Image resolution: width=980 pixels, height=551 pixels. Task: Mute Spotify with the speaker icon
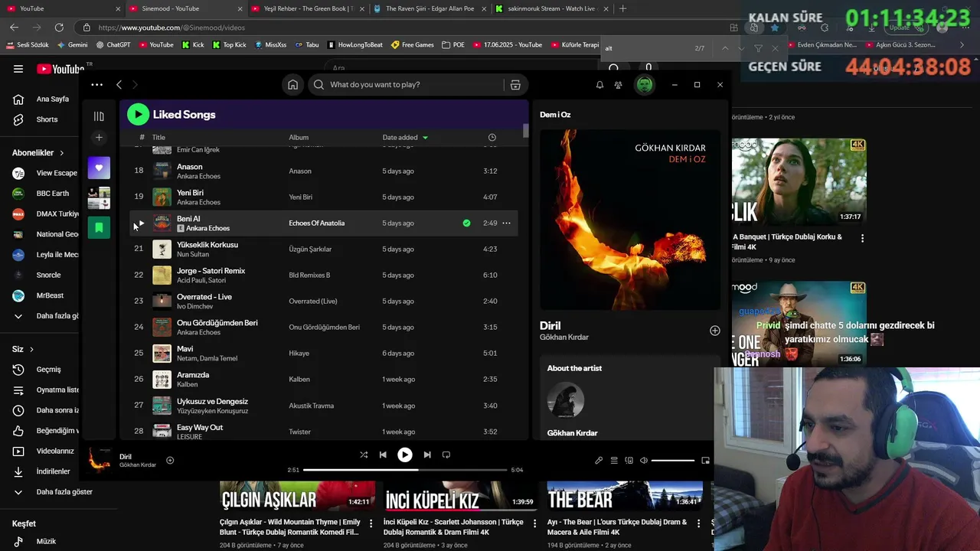pos(644,461)
